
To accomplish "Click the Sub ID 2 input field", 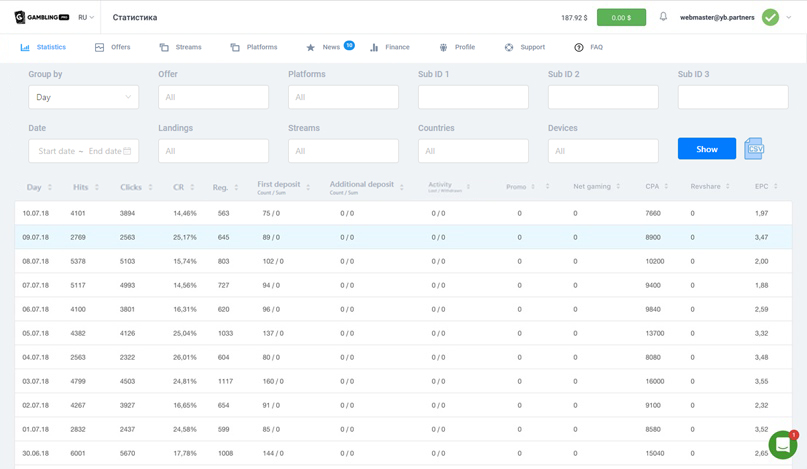I will pos(603,97).
